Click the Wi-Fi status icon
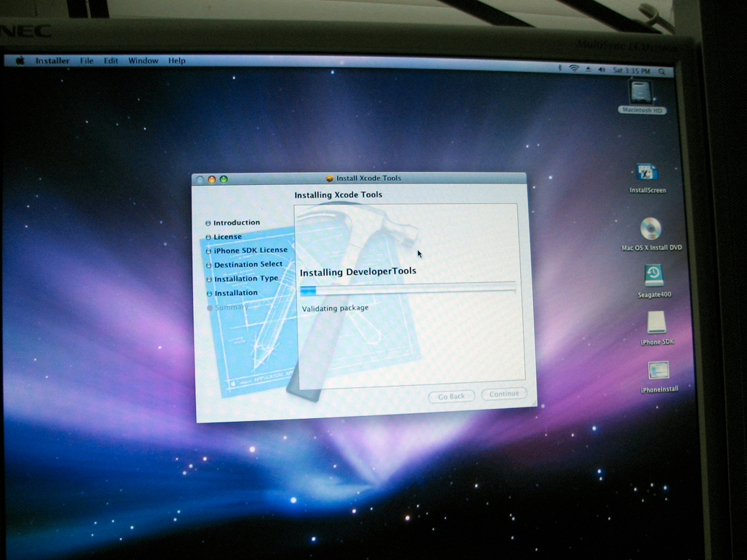This screenshot has width=747, height=560. (574, 69)
